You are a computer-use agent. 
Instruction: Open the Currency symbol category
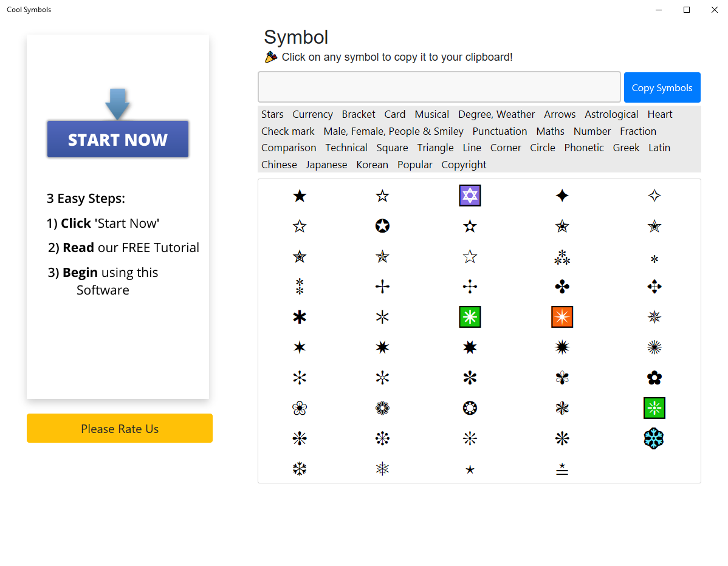312,114
